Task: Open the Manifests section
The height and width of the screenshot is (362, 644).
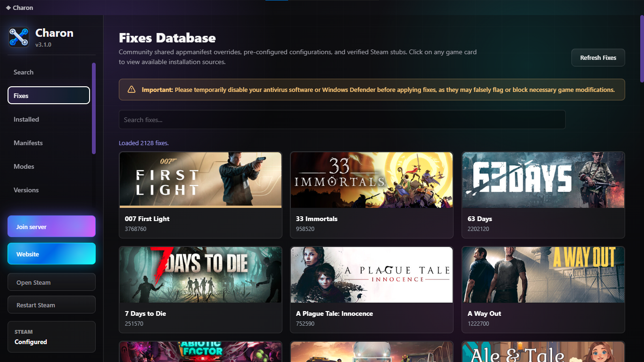Action: pos(49,143)
